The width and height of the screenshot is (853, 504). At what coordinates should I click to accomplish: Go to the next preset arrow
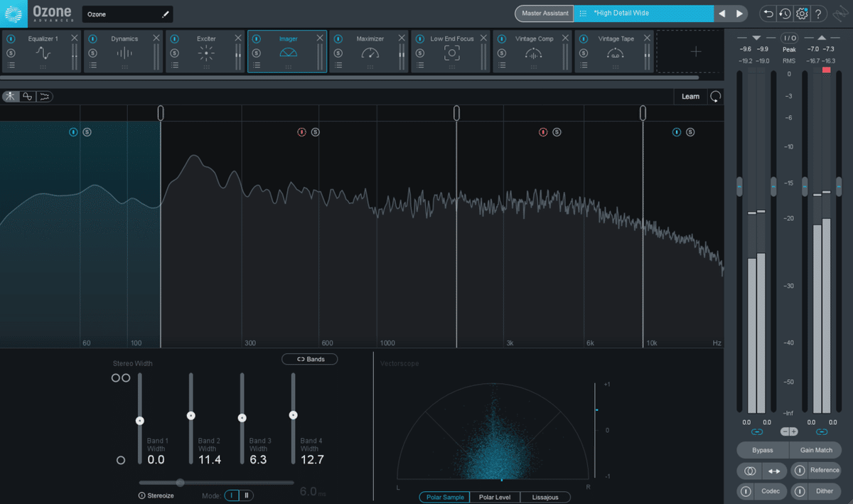coord(739,14)
